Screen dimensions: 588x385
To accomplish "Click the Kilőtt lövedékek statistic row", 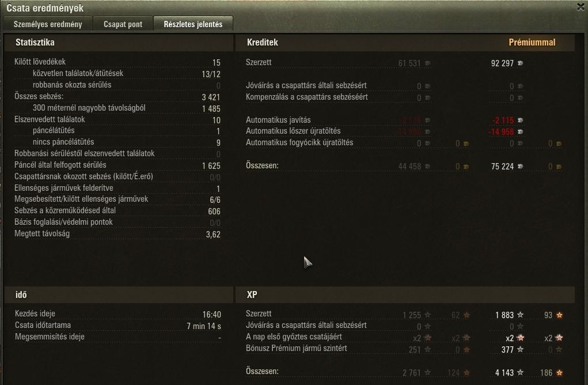I will click(x=117, y=62).
